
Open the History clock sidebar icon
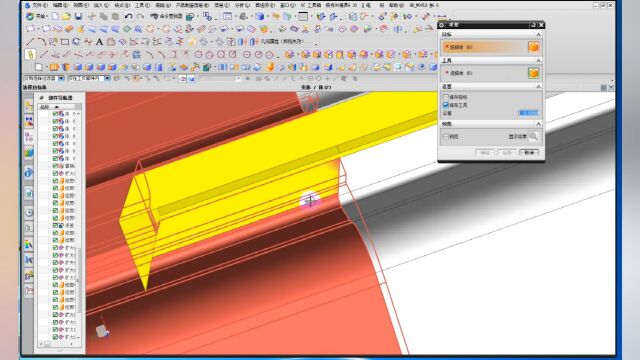click(x=29, y=212)
